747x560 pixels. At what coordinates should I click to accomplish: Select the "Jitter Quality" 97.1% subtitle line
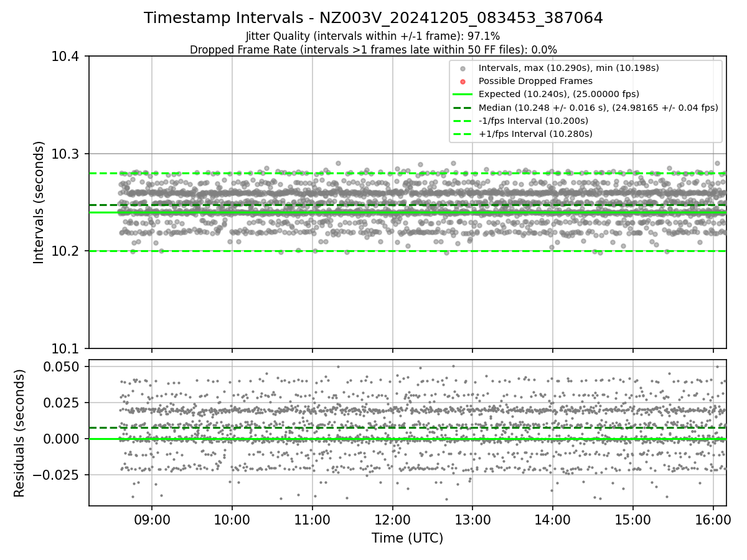pos(373,37)
